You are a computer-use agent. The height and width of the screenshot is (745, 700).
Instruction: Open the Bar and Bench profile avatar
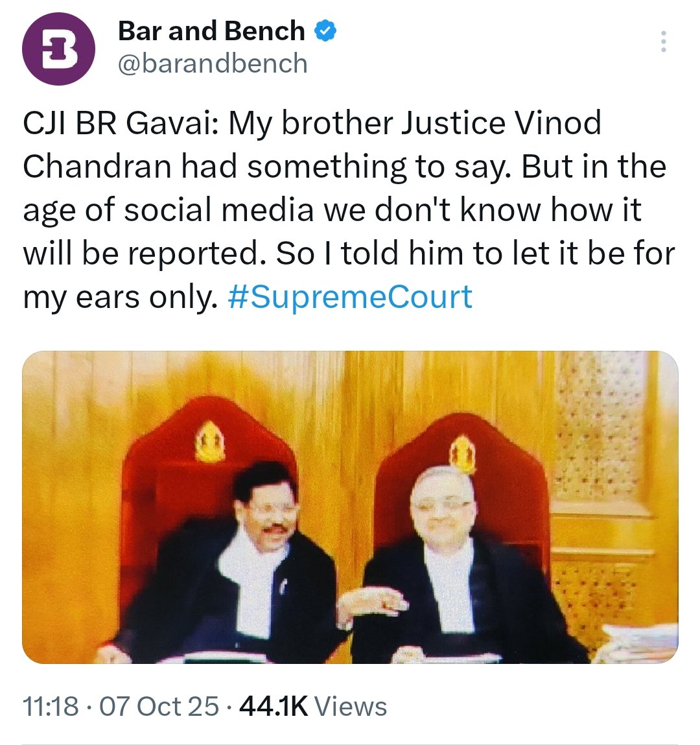point(58,49)
